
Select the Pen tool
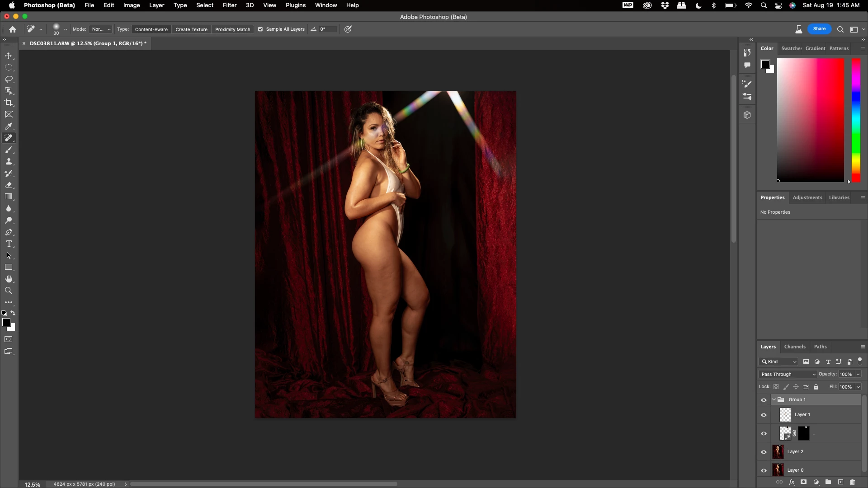9,232
